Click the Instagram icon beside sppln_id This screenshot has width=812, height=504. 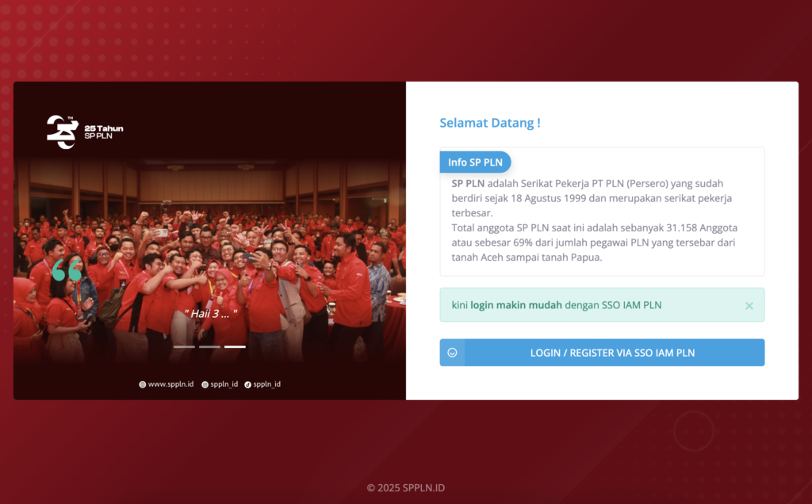click(205, 384)
